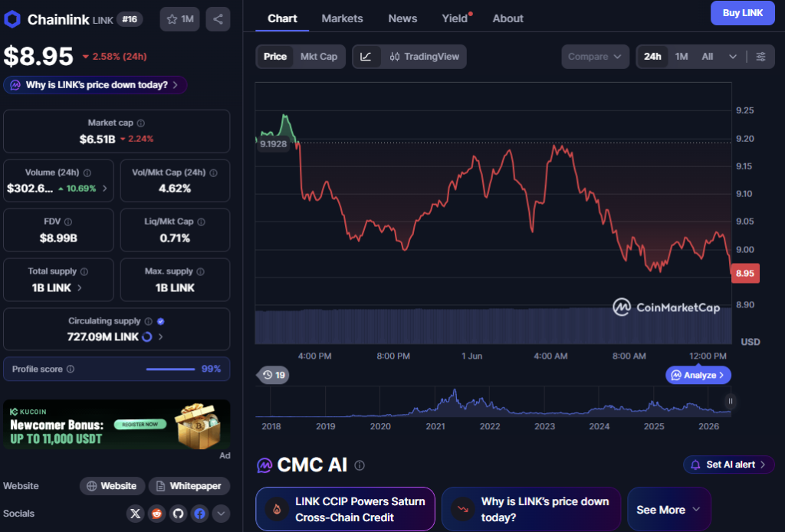Click the history events badge showing 19
Image resolution: width=785 pixels, height=532 pixels.
tap(274, 375)
